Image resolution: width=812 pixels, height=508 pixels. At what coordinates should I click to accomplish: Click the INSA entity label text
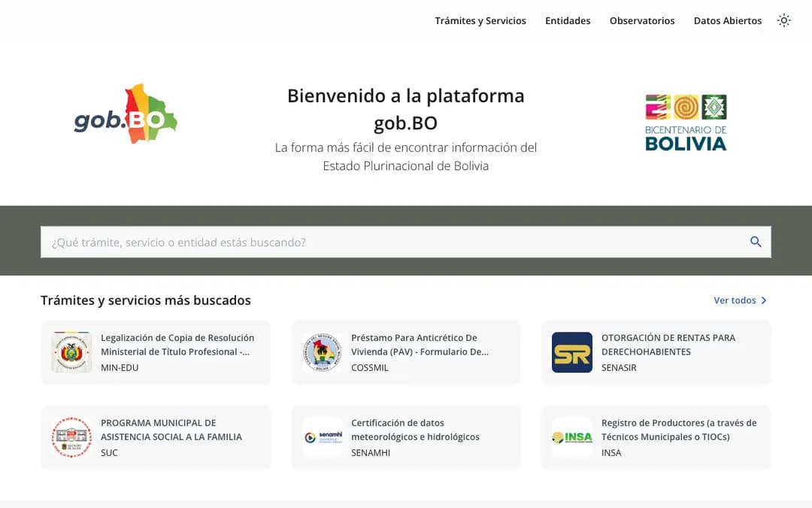[x=611, y=452]
